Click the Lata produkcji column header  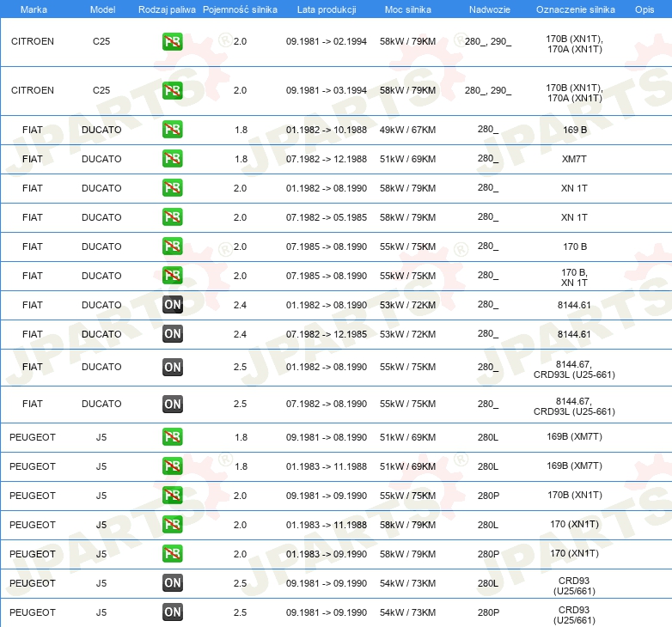pyautogui.click(x=327, y=9)
